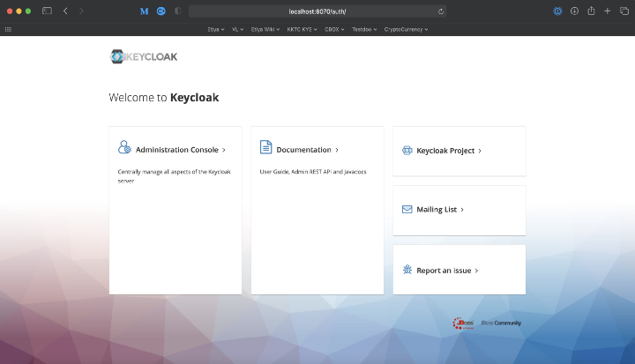635x364 pixels.
Task: Go forward to the next page
Action: click(81, 11)
